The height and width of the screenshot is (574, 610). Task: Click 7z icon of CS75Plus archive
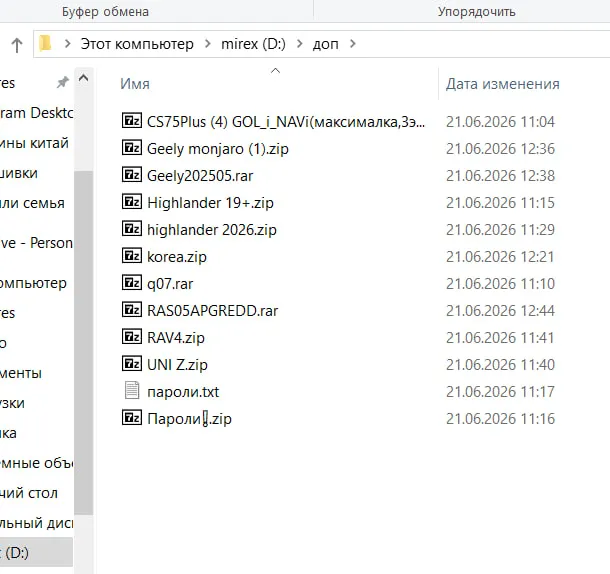(x=132, y=121)
